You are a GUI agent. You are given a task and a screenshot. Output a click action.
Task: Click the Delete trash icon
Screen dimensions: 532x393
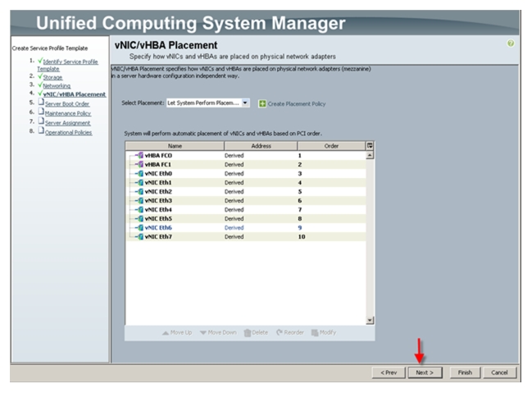coord(248,333)
